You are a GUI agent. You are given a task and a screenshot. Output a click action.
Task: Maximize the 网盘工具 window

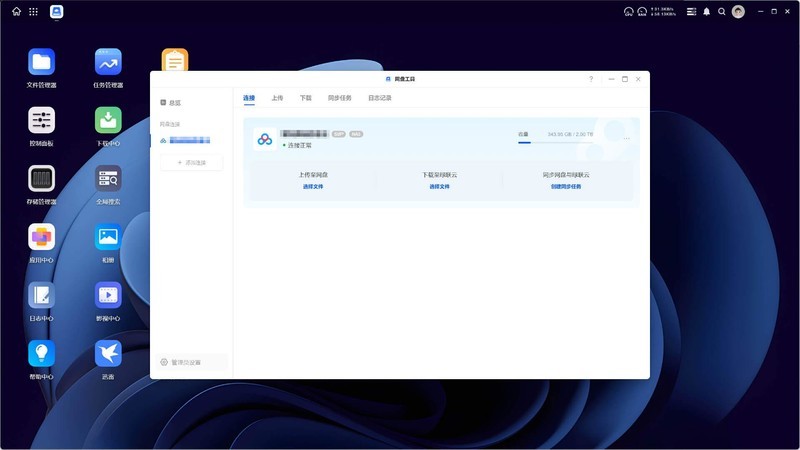coord(624,79)
